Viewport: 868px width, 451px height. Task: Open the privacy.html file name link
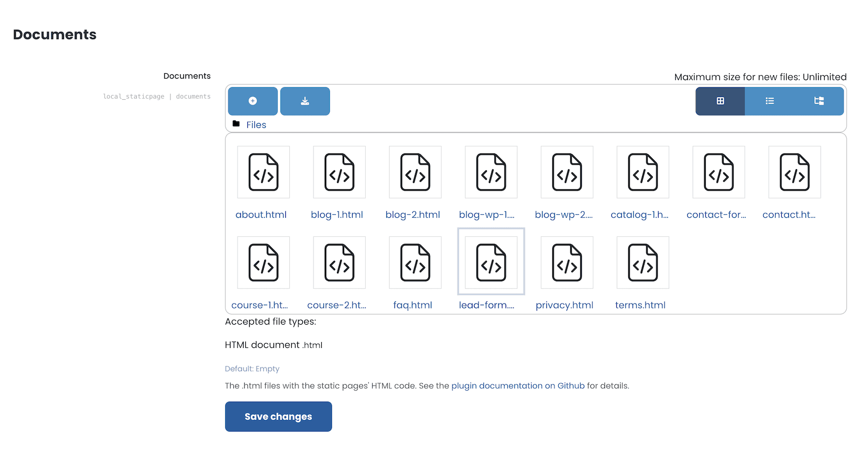pyautogui.click(x=565, y=305)
